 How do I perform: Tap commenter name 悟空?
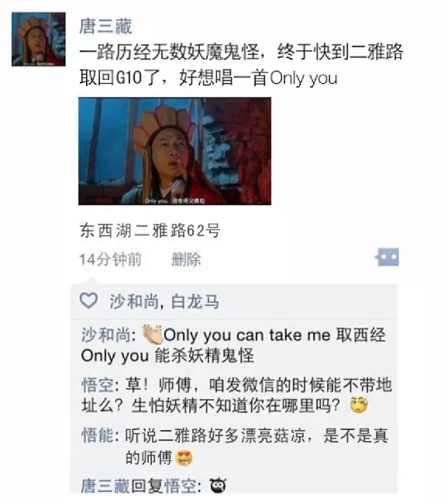coord(98,385)
